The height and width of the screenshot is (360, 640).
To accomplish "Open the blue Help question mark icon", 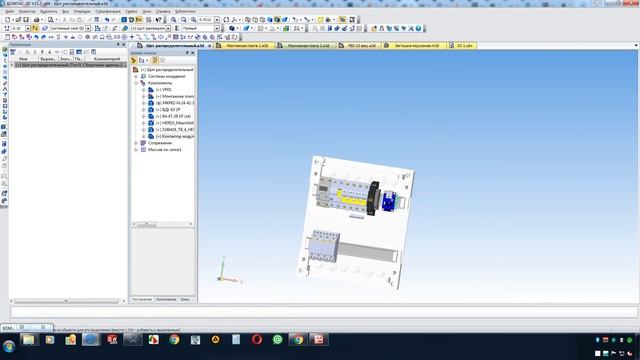I will 418,29.
